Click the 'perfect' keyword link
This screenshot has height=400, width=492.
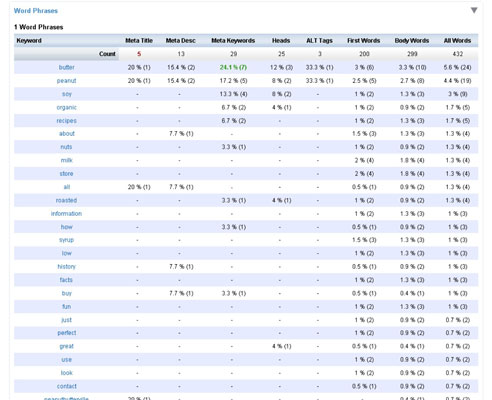click(67, 333)
